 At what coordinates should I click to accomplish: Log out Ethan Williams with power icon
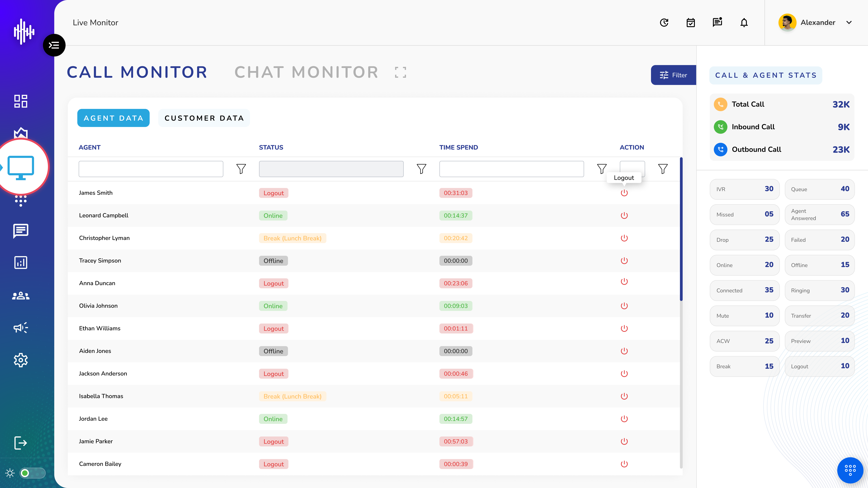[624, 328]
